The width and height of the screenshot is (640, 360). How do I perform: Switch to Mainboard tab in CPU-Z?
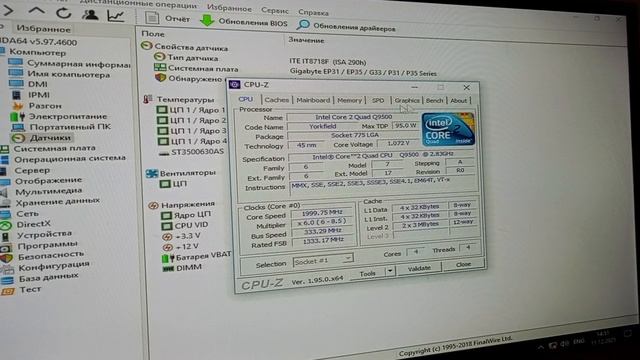[x=313, y=100]
